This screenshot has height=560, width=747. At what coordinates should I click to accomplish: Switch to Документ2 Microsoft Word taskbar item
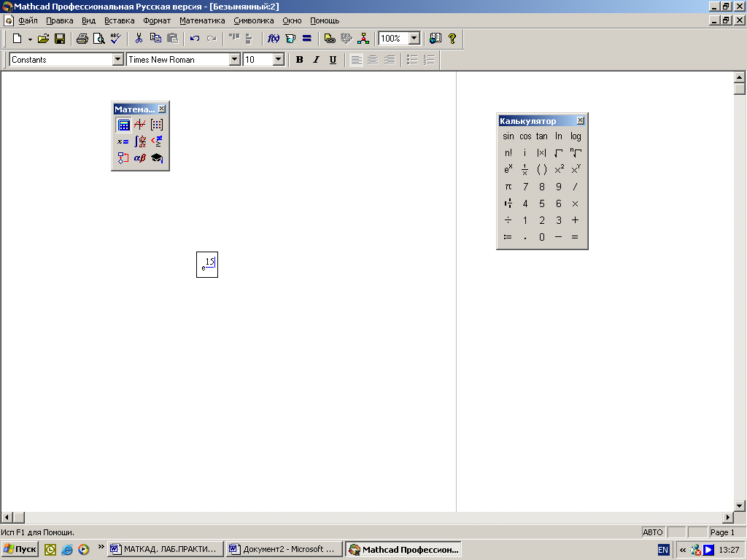pyautogui.click(x=285, y=549)
